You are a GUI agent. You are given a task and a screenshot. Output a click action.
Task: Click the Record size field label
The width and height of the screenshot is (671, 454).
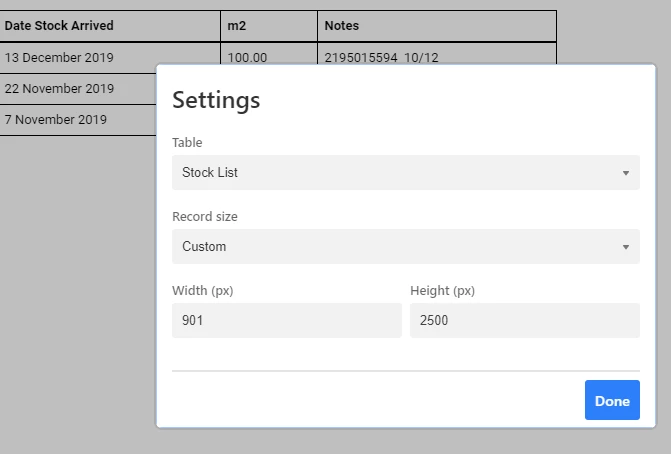(x=205, y=217)
